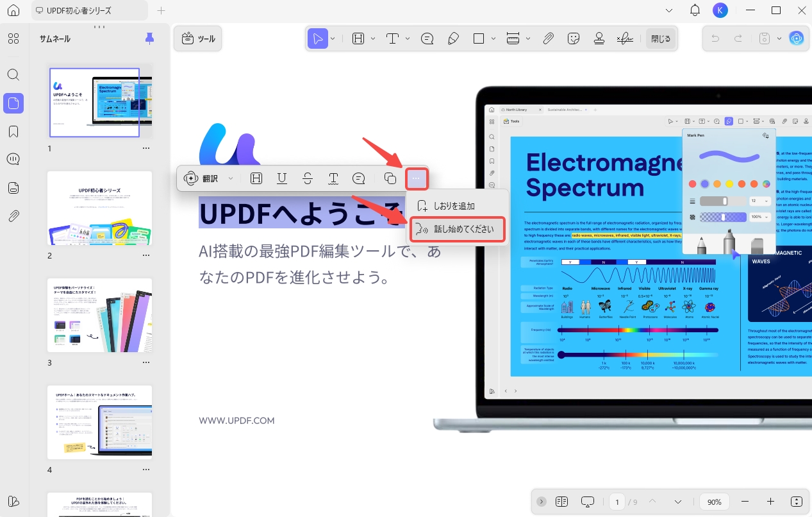The image size is (812, 517).
Task: Open the second page thumbnail in サムネール
Action: (100, 208)
